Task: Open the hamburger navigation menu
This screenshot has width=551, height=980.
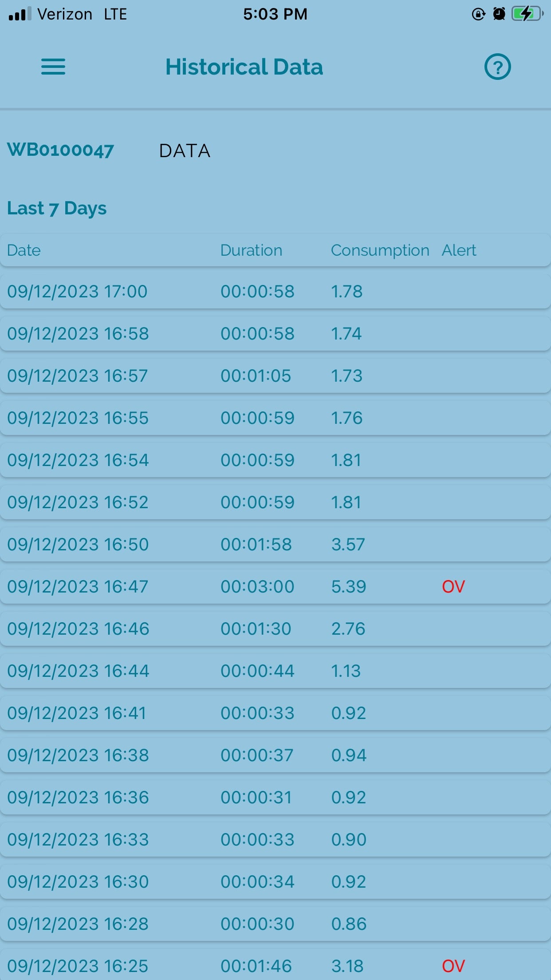Action: tap(53, 67)
